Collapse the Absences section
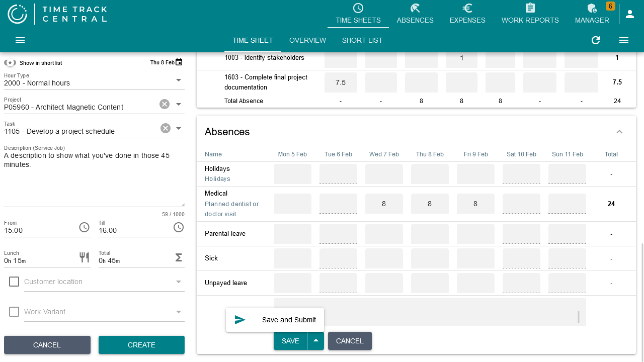This screenshot has height=362, width=644. pyautogui.click(x=619, y=132)
